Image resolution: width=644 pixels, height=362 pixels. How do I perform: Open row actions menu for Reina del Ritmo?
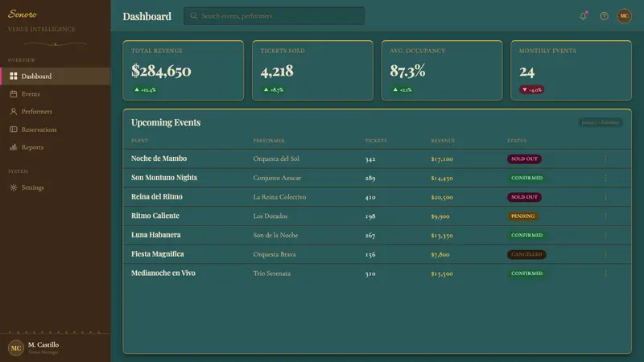click(606, 197)
